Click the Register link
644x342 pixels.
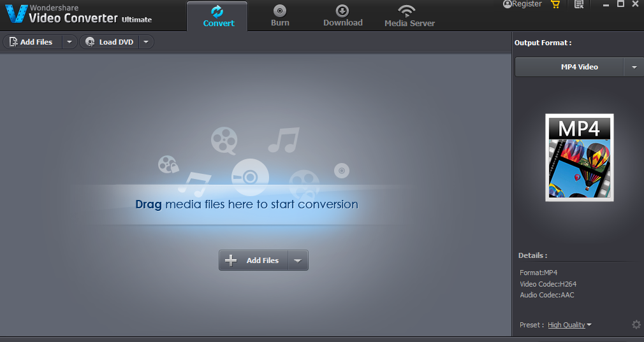pos(522,4)
